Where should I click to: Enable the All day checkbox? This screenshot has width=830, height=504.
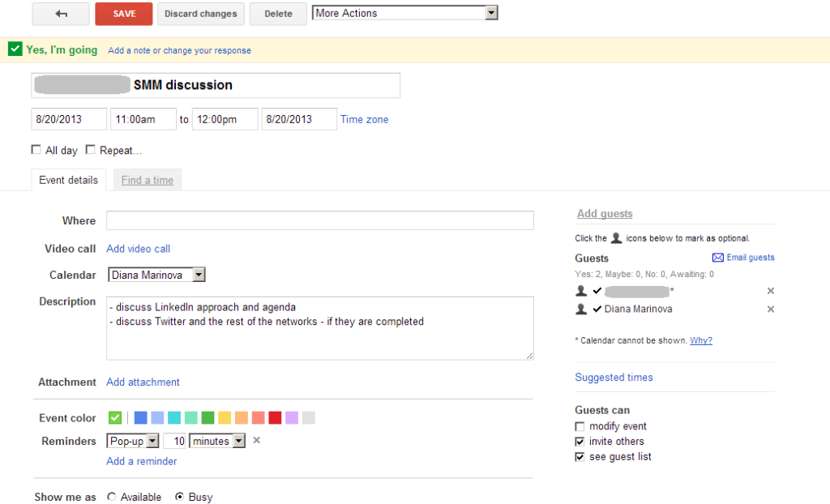36,150
